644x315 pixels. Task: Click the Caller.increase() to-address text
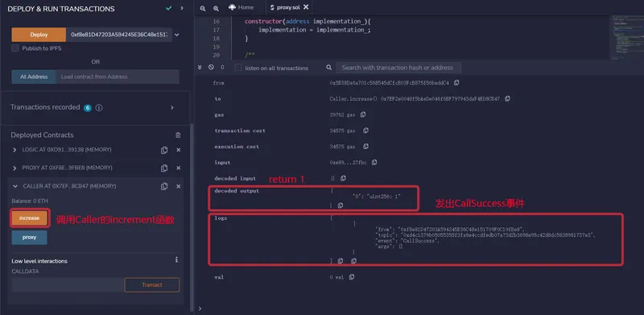415,99
